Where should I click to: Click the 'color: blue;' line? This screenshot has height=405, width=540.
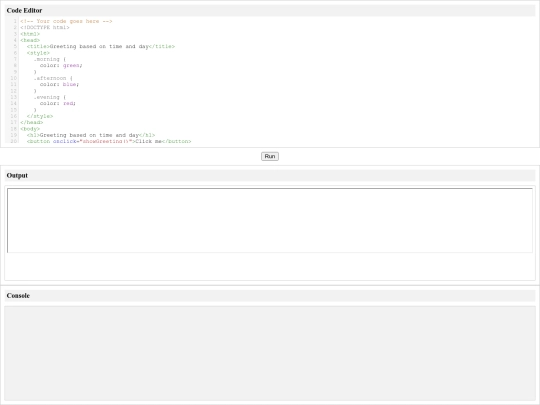[59, 84]
